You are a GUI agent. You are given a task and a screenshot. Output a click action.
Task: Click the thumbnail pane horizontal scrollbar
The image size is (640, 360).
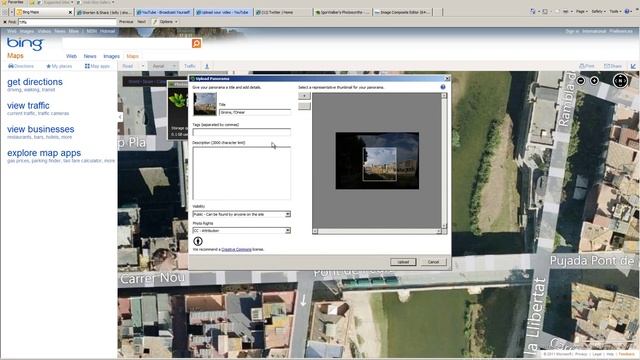click(376, 231)
